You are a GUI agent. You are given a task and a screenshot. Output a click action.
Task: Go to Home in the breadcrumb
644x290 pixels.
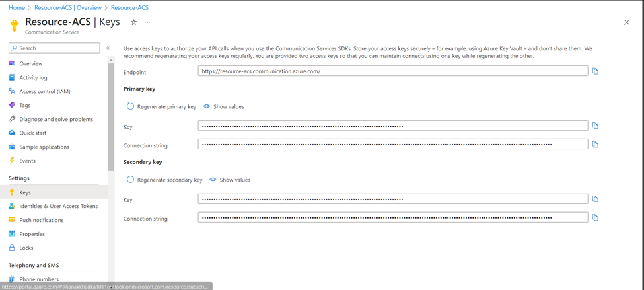(x=17, y=7)
